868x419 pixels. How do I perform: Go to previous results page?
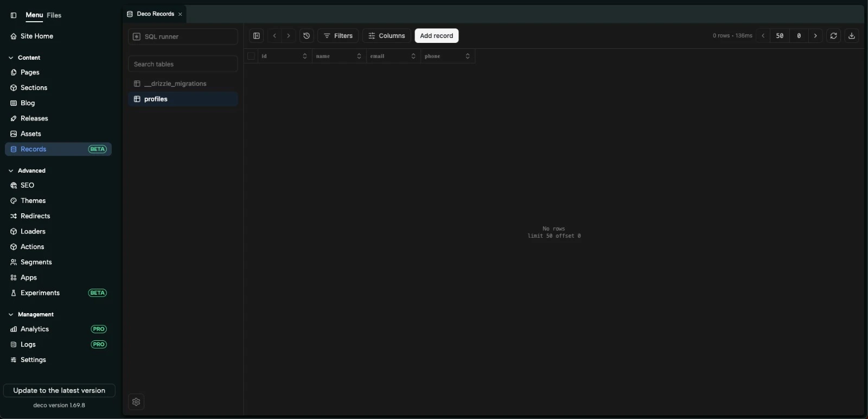click(x=763, y=36)
